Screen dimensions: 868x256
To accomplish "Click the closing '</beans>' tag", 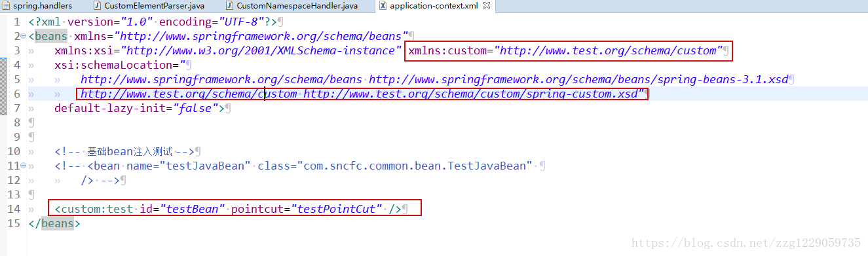I will [x=54, y=223].
